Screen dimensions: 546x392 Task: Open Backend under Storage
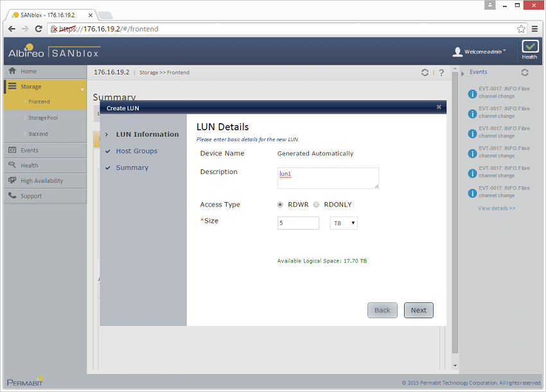[39, 134]
